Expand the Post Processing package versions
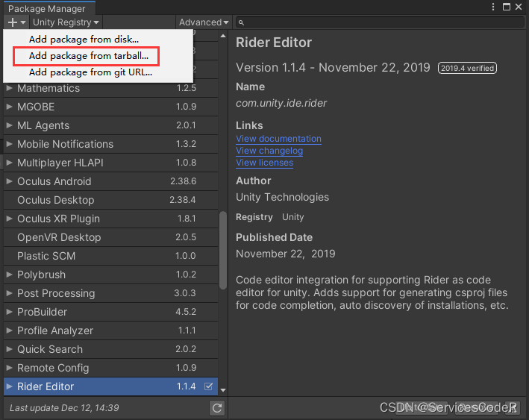This screenshot has width=529, height=420. tap(10, 293)
